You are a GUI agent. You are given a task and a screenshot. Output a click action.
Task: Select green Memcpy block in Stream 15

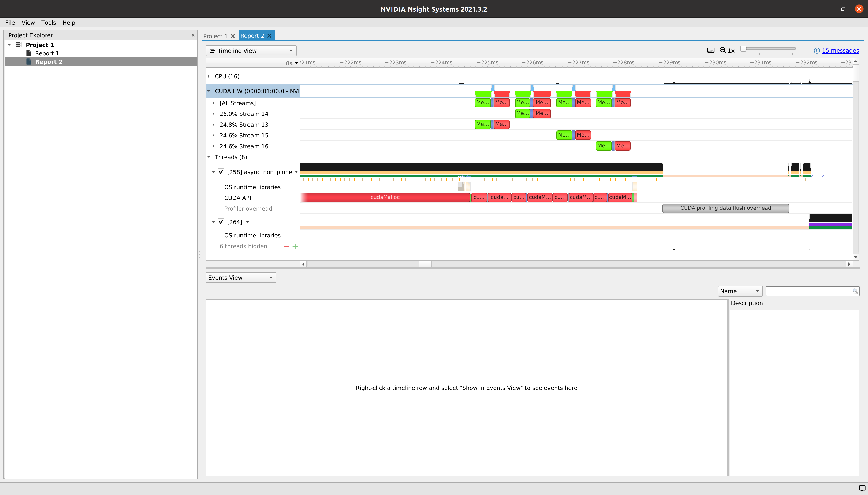pyautogui.click(x=564, y=135)
